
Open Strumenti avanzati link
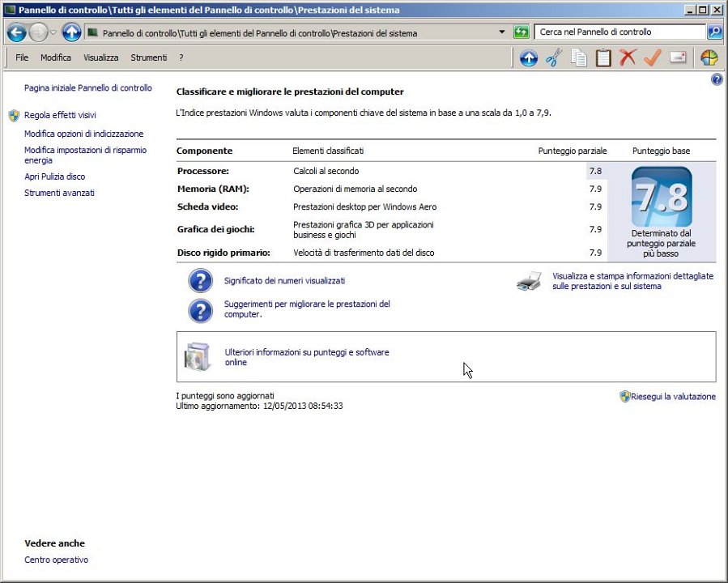click(59, 193)
